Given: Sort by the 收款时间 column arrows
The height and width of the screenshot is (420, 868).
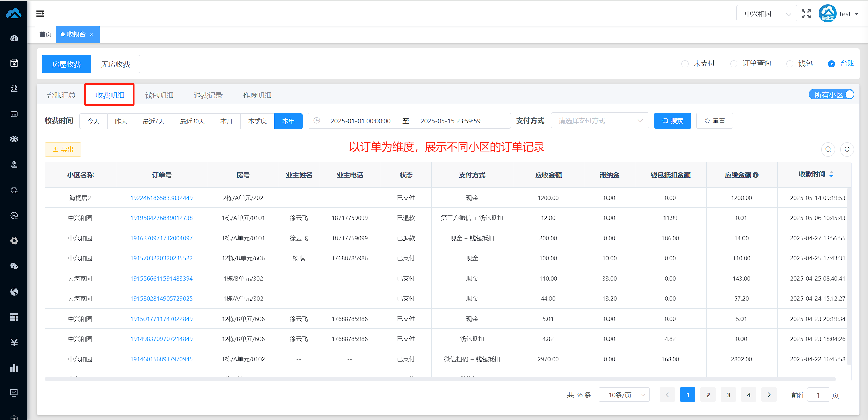Looking at the screenshot, I should click(x=831, y=174).
